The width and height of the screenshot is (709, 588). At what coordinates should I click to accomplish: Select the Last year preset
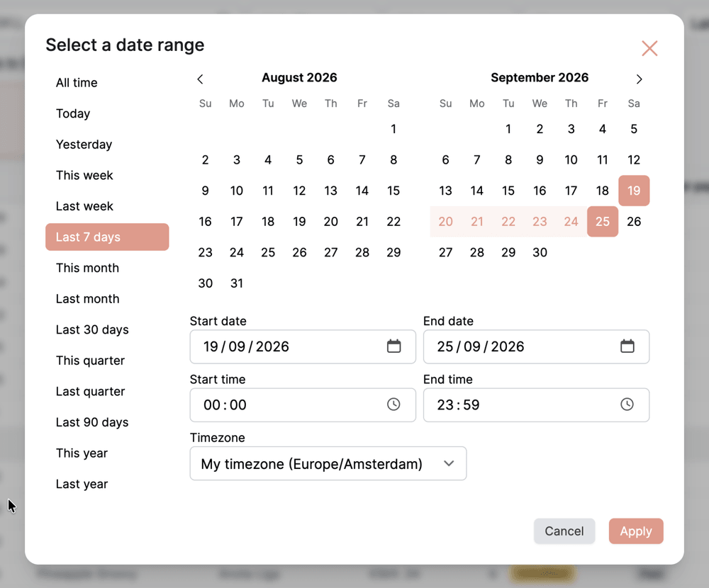click(107, 484)
